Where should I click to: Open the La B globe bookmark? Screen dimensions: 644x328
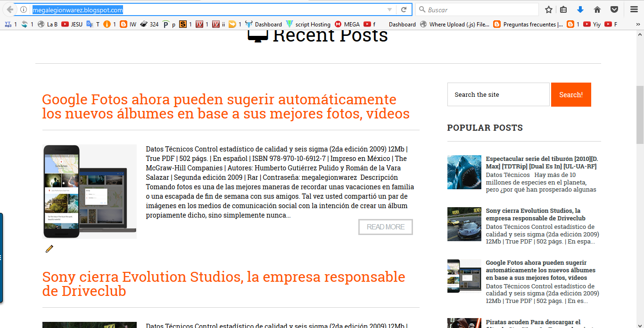point(48,24)
